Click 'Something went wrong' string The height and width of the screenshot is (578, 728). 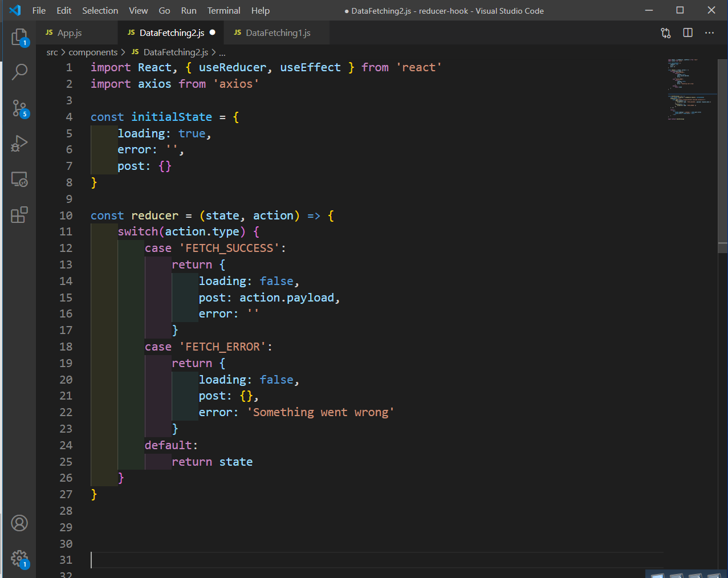[320, 412]
